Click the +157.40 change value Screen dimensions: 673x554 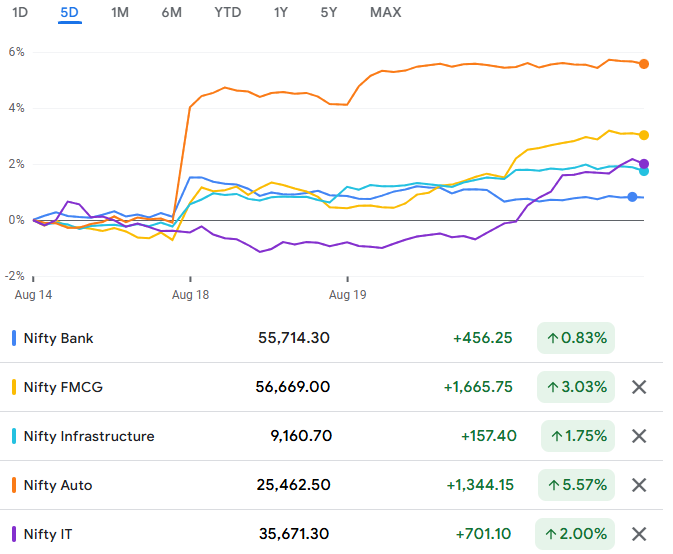coord(489,436)
